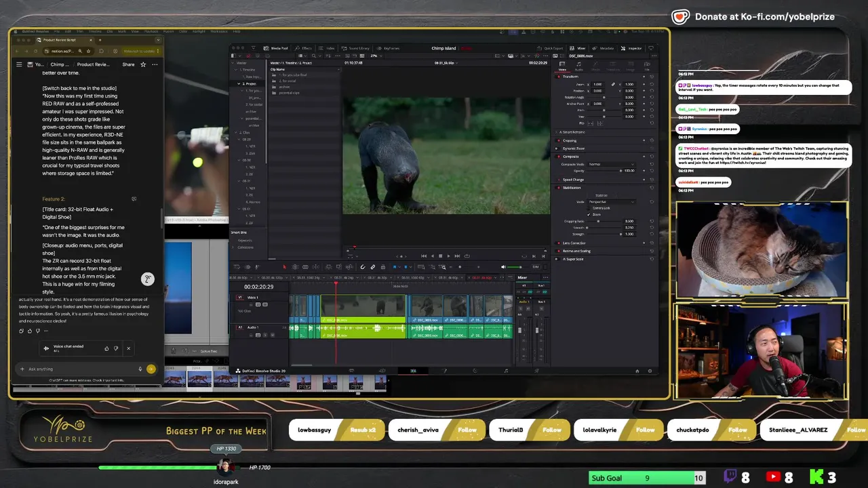Screen dimensions: 868x488
Task: Click the Zoom X value field
Action: coord(597,84)
